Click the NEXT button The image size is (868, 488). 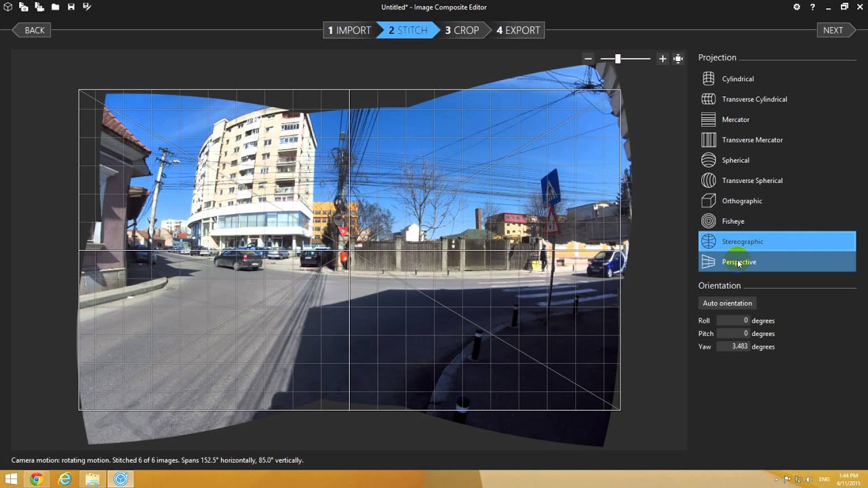point(836,30)
